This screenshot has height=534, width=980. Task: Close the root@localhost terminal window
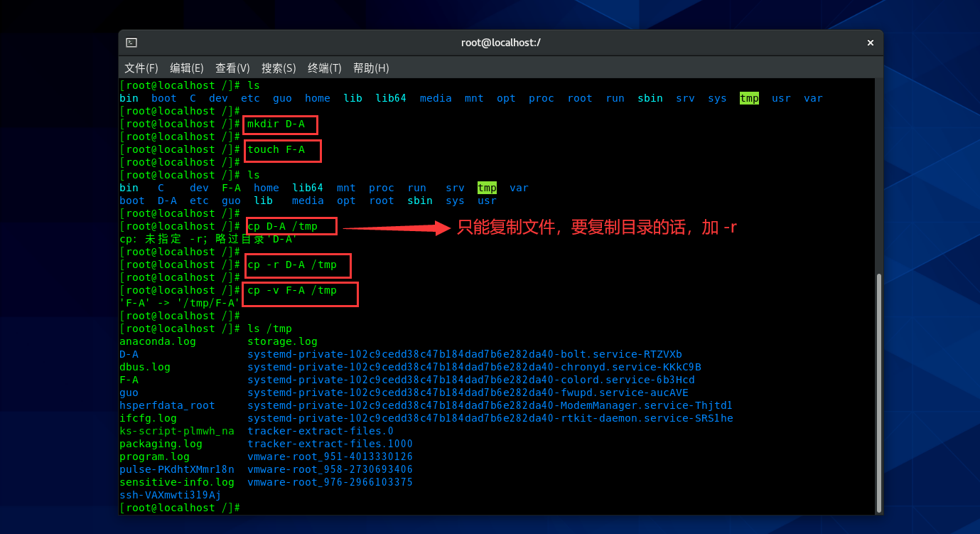(x=870, y=43)
